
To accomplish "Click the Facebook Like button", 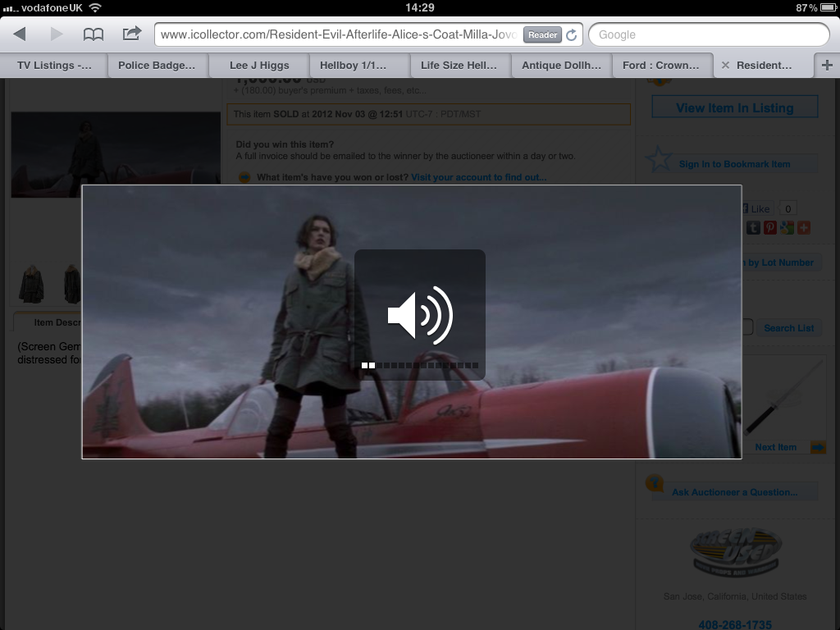I will [757, 209].
